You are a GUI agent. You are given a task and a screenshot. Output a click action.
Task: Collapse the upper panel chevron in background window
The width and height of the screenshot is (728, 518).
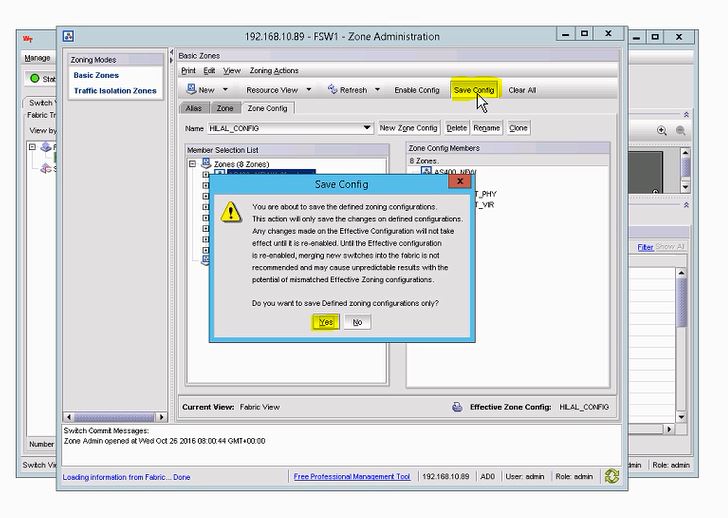pyautogui.click(x=686, y=114)
